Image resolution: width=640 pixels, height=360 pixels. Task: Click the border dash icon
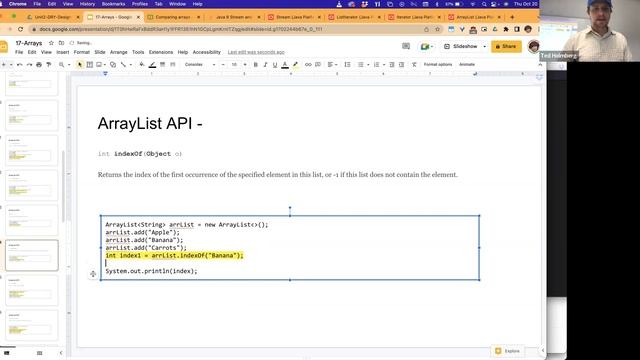click(172, 64)
